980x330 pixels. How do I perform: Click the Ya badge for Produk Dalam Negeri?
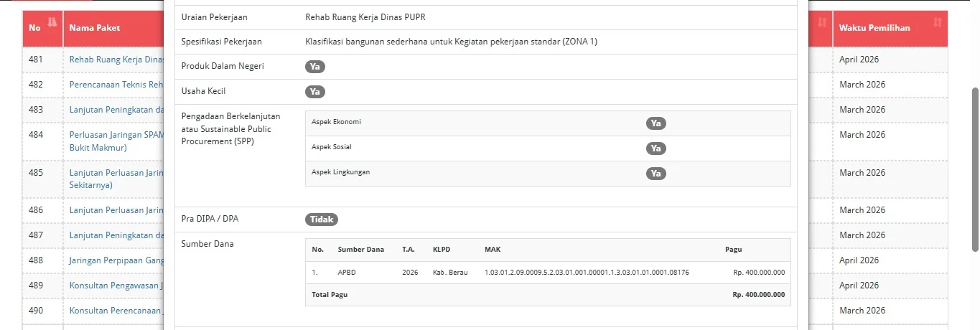pos(314,67)
